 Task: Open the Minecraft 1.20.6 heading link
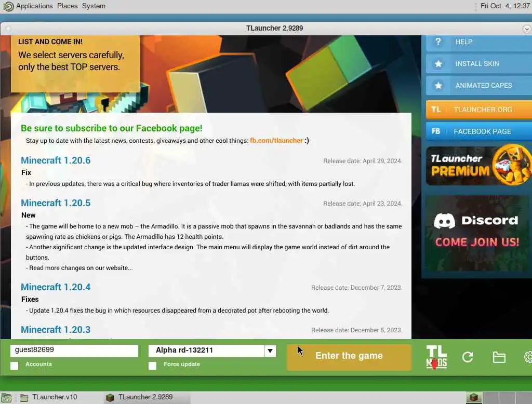56,160
